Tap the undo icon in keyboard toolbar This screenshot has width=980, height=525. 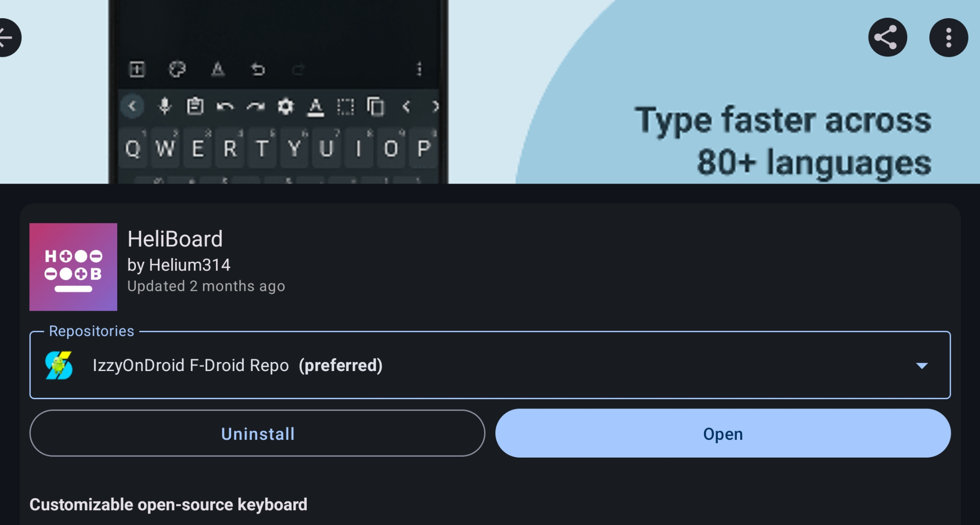(225, 106)
